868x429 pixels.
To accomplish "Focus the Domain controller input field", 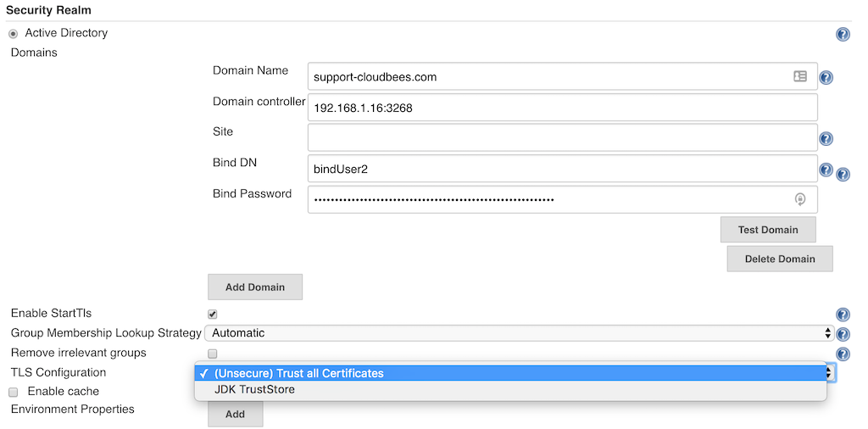I will click(563, 108).
